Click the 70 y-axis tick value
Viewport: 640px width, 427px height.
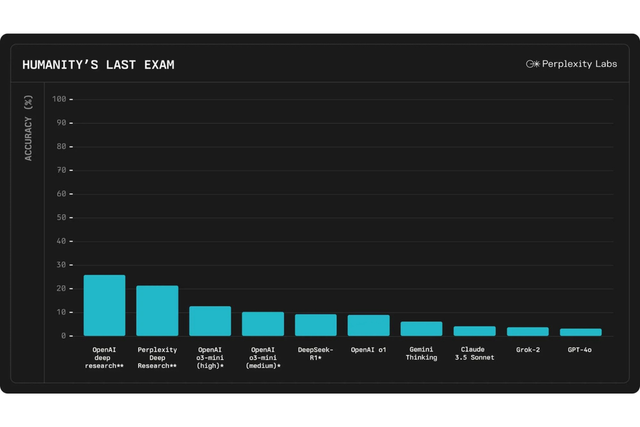tap(61, 170)
